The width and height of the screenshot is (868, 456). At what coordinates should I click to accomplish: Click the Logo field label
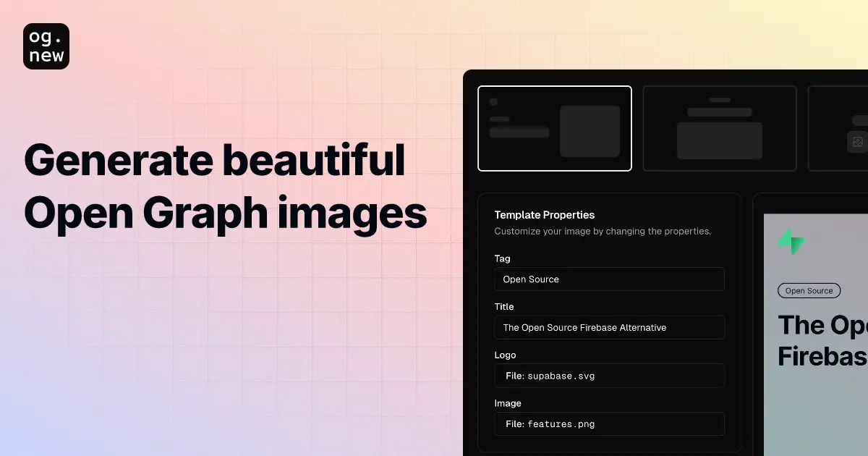[x=505, y=355]
